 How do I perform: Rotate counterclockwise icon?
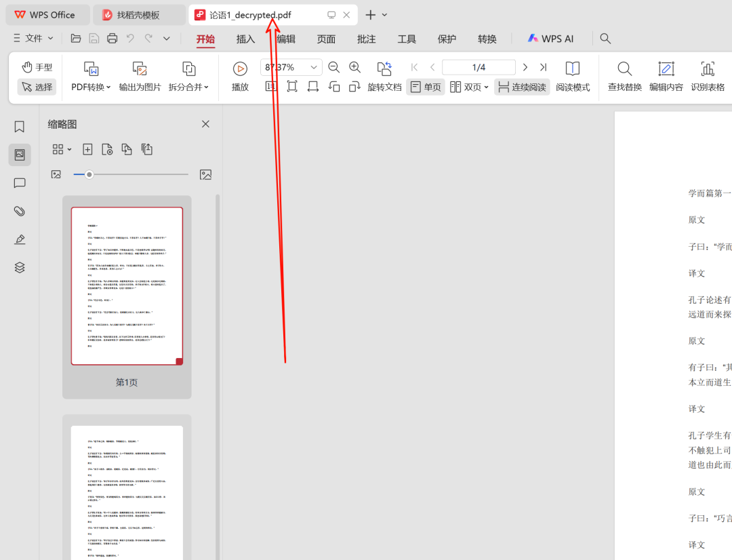pyautogui.click(x=333, y=86)
